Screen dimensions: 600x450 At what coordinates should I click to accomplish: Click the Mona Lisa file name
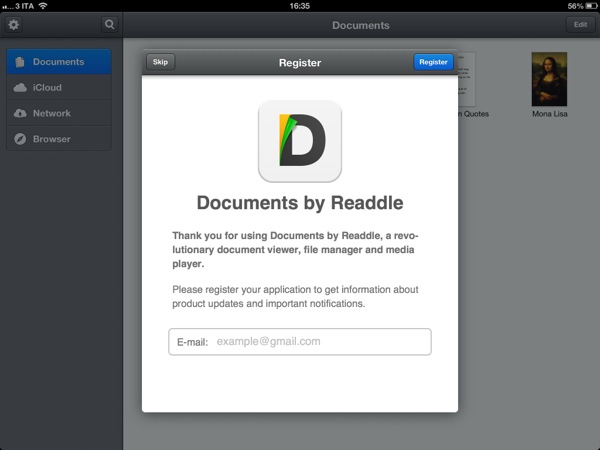click(x=549, y=114)
